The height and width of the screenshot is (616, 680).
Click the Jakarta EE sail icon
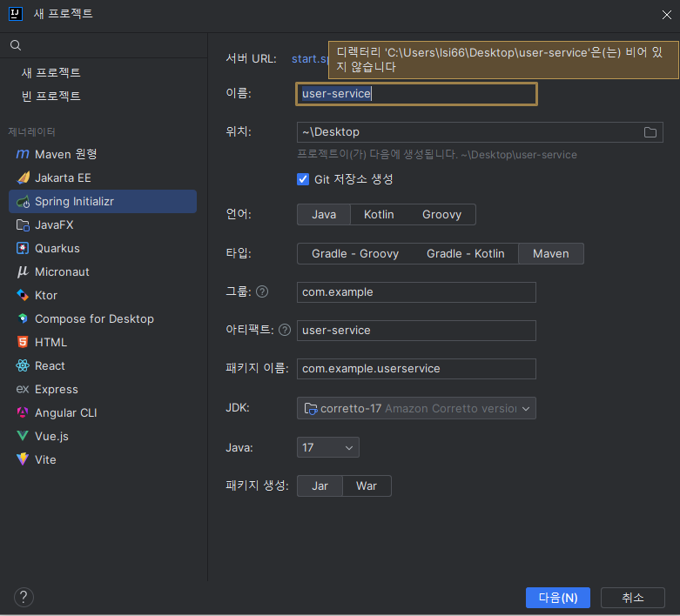click(23, 177)
